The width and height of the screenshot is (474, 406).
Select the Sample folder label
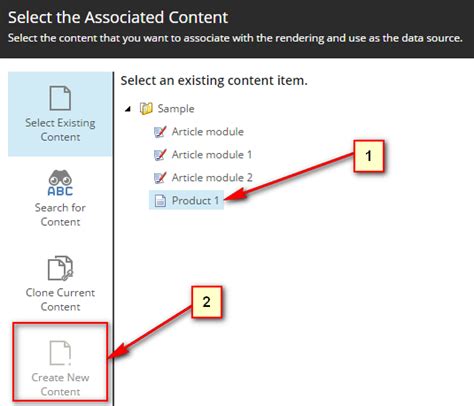pos(176,109)
